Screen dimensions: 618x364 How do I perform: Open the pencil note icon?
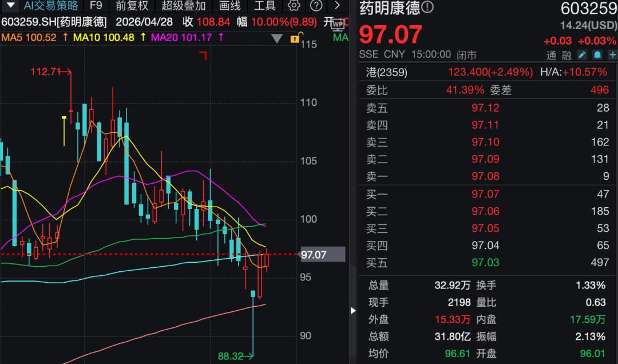(x=582, y=55)
